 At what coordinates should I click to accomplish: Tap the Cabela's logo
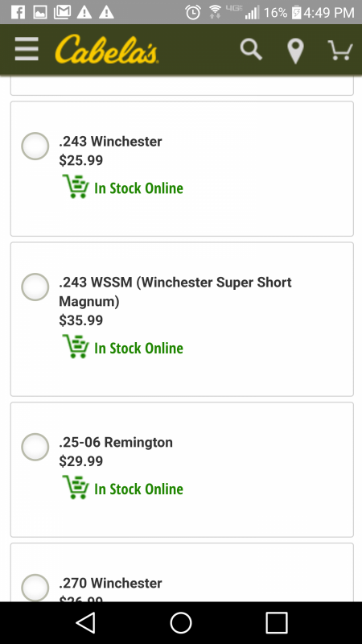pos(106,49)
